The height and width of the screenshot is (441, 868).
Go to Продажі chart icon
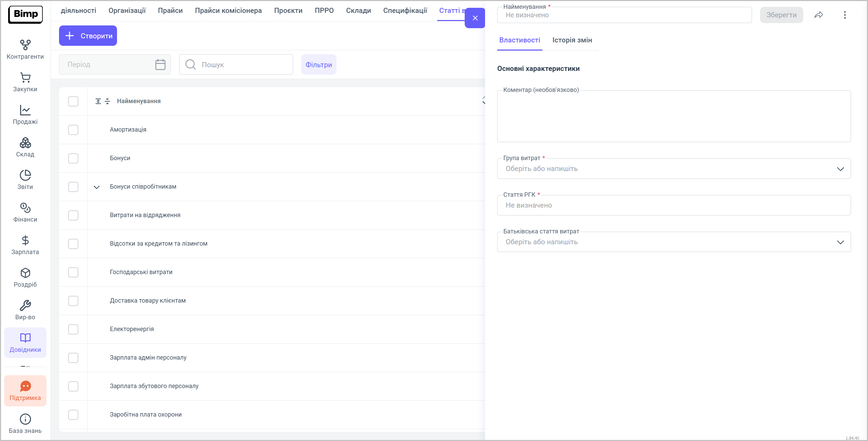(x=25, y=110)
